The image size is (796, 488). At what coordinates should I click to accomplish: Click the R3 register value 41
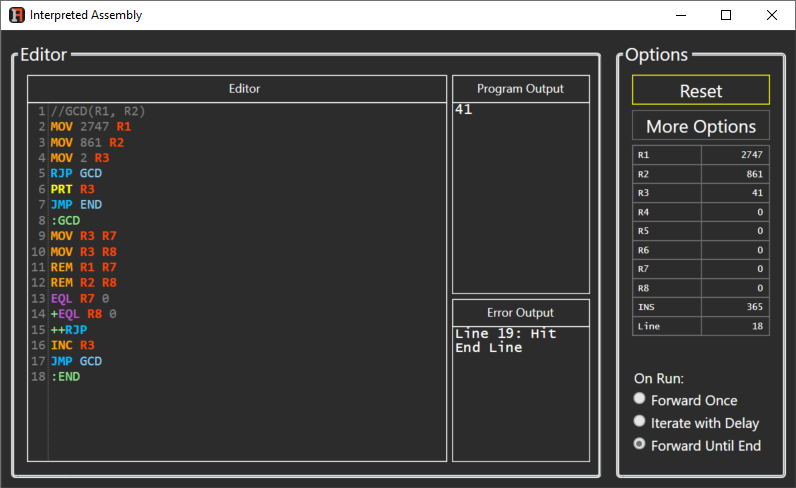(735, 193)
